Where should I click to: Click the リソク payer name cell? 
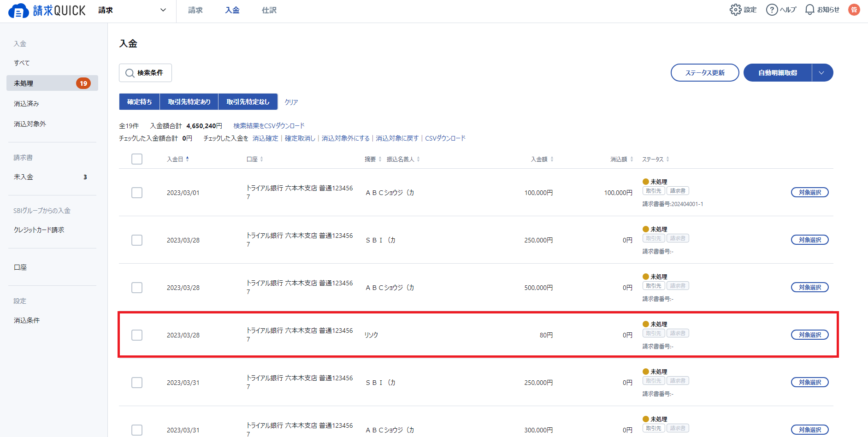pos(372,335)
